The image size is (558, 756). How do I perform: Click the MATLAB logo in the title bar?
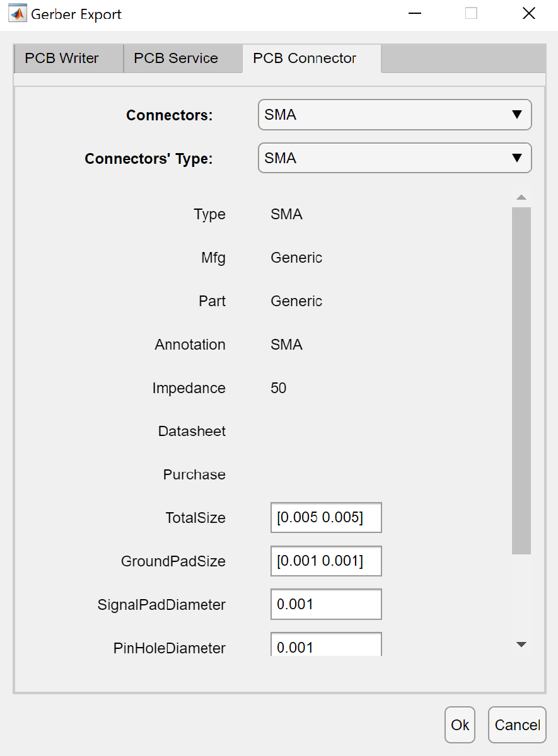click(x=18, y=14)
